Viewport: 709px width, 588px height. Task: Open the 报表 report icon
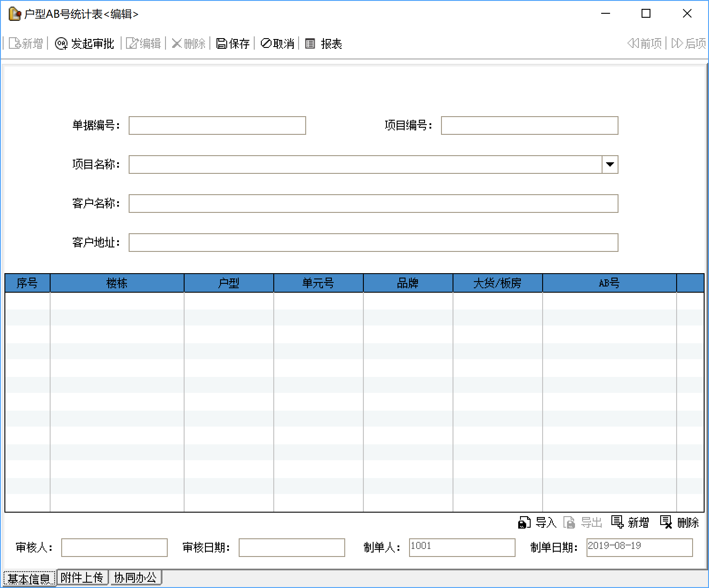tap(310, 43)
